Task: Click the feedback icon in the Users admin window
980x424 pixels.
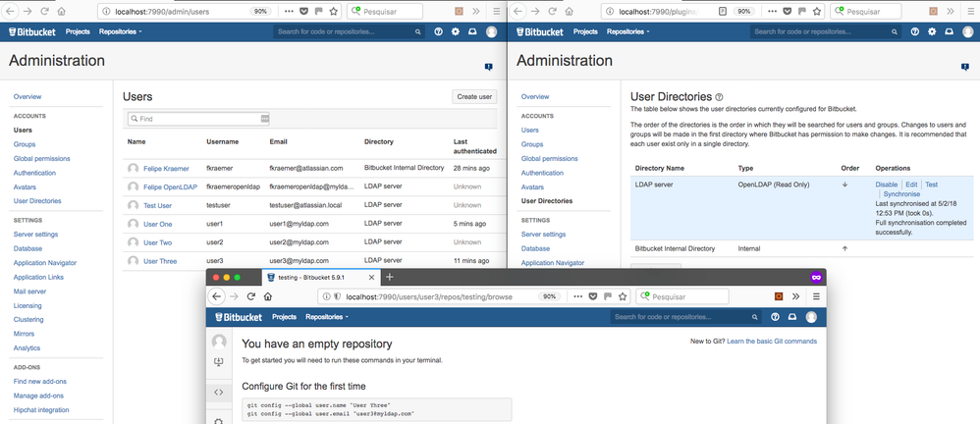Action: point(488,67)
